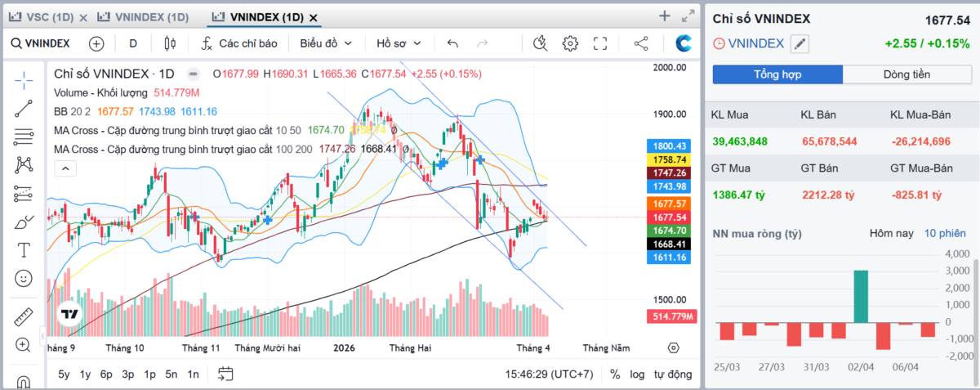Image resolution: width=980 pixels, height=390 pixels.
Task: Switch NN mua ròng to 10 phiên
Action: [x=944, y=233]
